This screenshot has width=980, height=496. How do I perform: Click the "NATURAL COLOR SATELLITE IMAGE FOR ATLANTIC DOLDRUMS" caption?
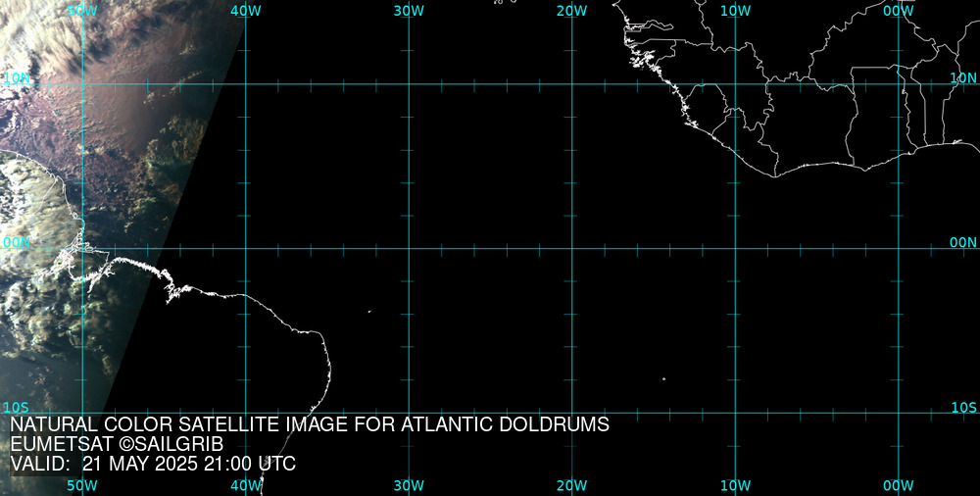[310, 424]
